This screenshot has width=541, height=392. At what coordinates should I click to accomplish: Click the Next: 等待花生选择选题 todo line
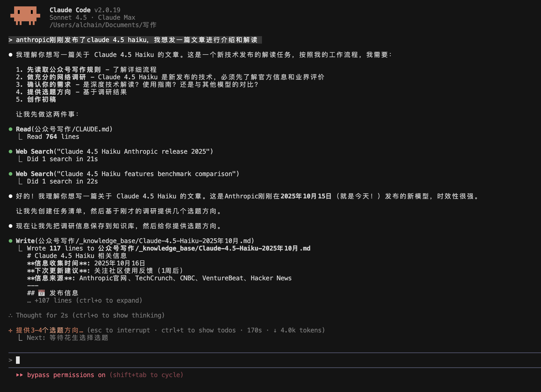point(67,338)
